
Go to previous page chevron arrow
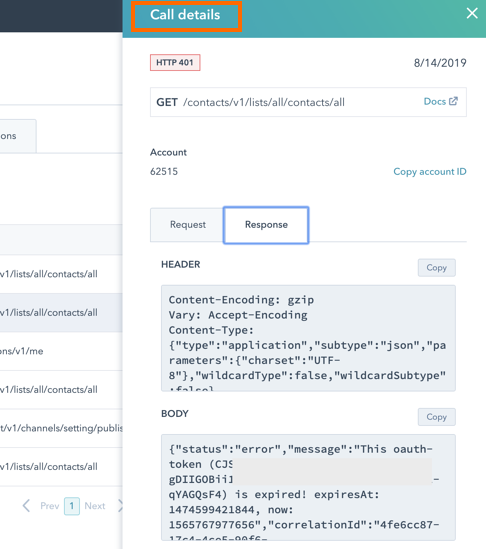click(26, 506)
